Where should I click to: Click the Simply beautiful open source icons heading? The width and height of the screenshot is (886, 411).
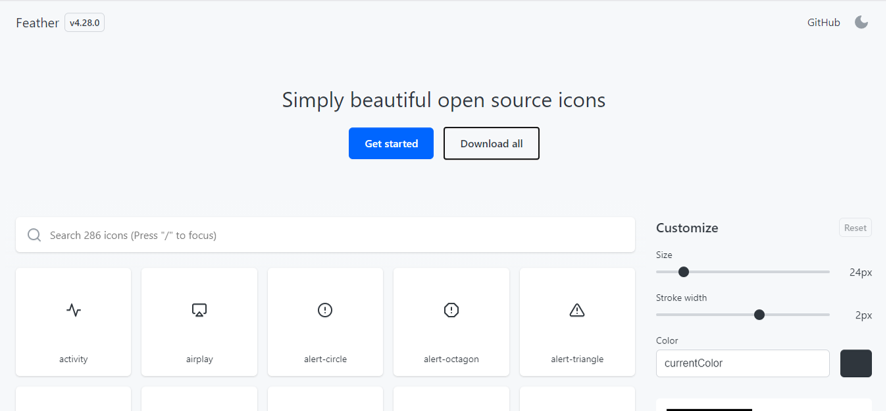(444, 101)
